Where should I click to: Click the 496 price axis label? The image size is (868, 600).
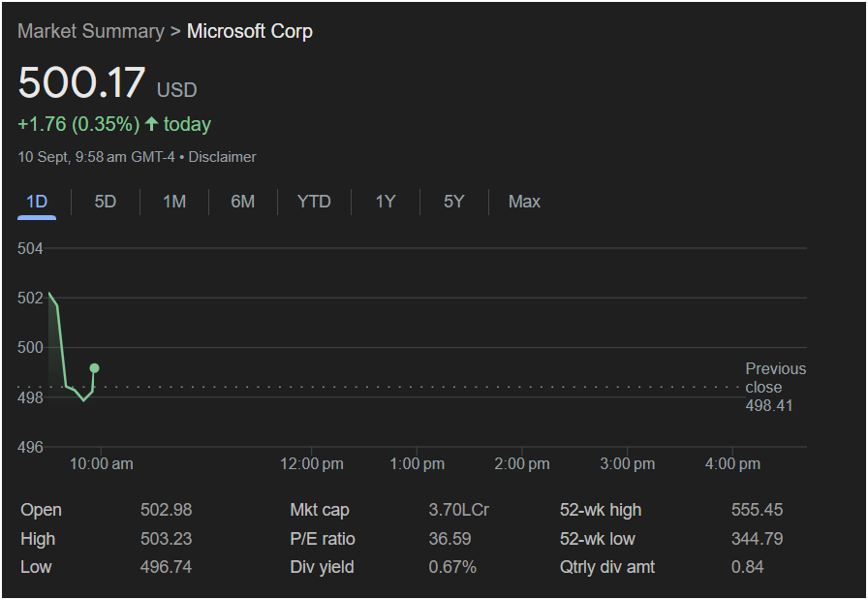[30, 447]
